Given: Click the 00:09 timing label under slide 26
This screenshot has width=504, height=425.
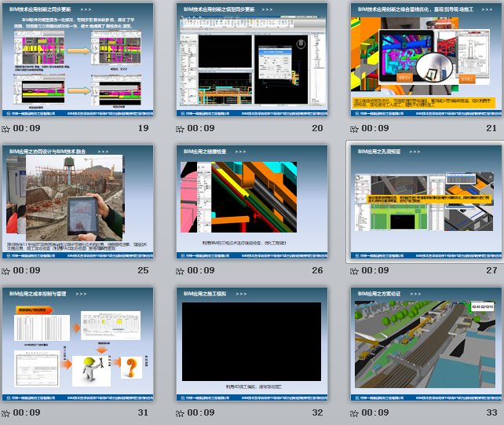Looking at the screenshot, I should (201, 271).
